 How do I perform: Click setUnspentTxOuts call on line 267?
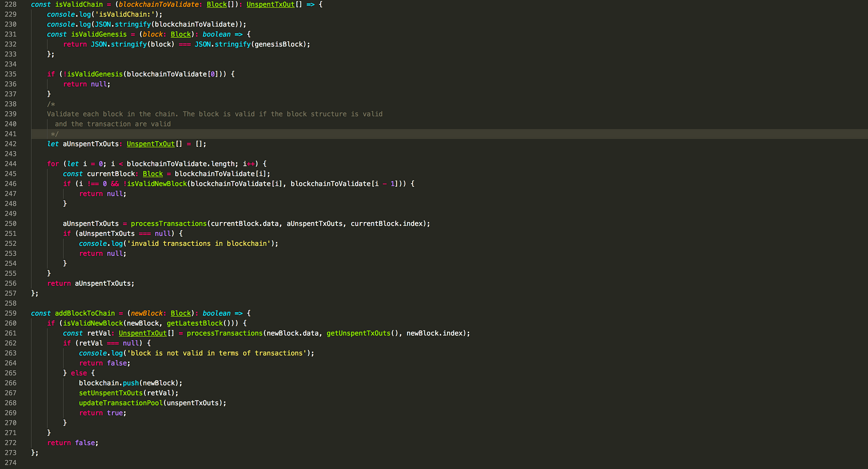tap(111, 394)
